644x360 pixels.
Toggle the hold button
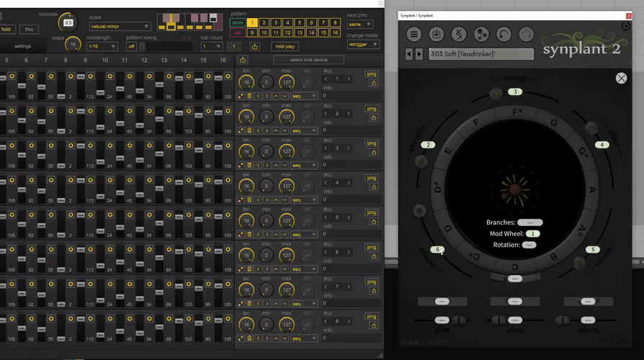pyautogui.click(x=6, y=29)
